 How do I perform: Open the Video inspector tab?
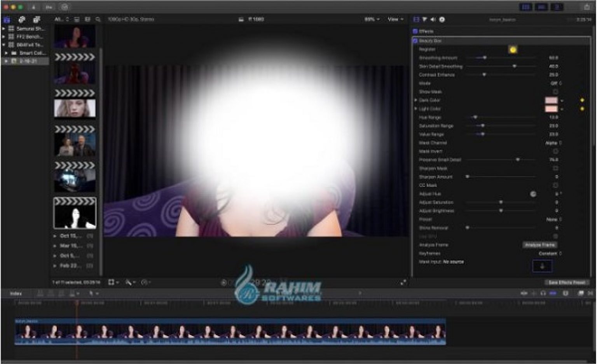tap(415, 20)
